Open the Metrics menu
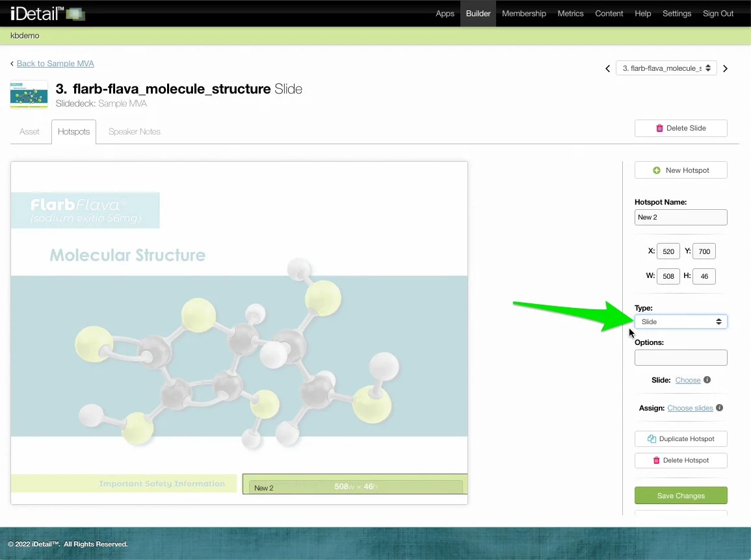Viewport: 751px width, 560px height. click(x=570, y=14)
